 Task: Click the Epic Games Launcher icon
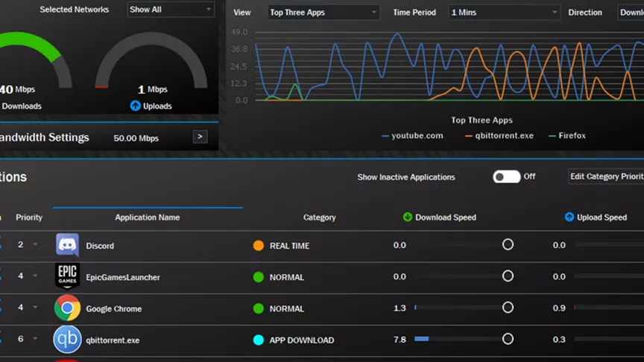(x=67, y=276)
